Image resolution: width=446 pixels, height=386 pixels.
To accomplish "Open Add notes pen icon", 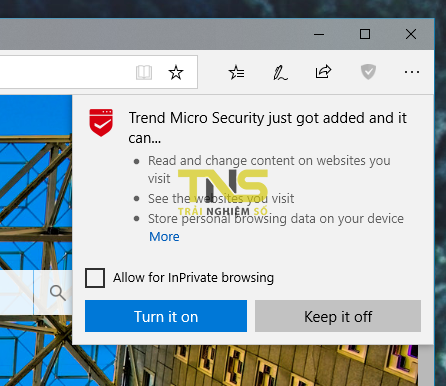I will 280,72.
